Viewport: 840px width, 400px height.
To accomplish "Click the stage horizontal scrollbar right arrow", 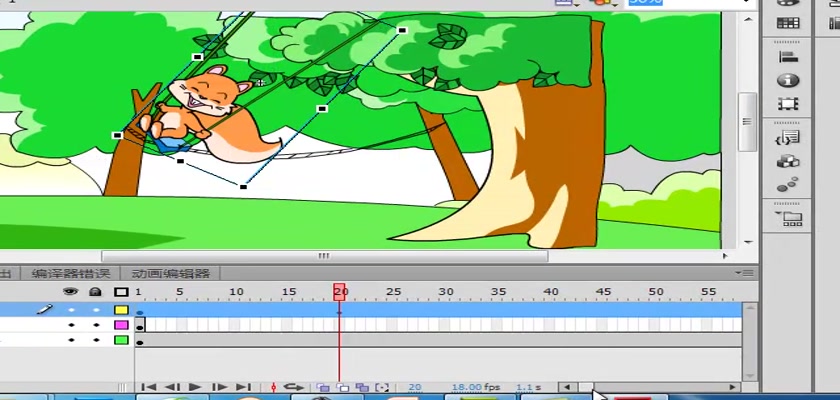I will coord(726,256).
